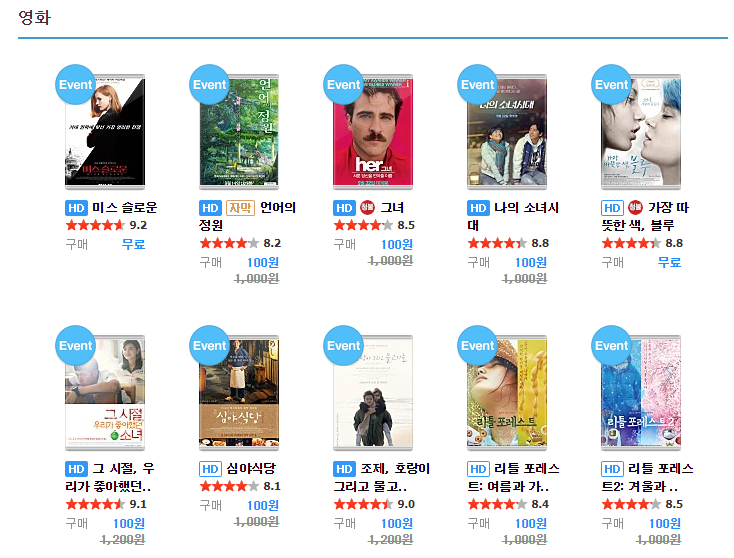Click the Event badge on 심야식당
Image resolution: width=734 pixels, height=558 pixels.
pyautogui.click(x=209, y=345)
